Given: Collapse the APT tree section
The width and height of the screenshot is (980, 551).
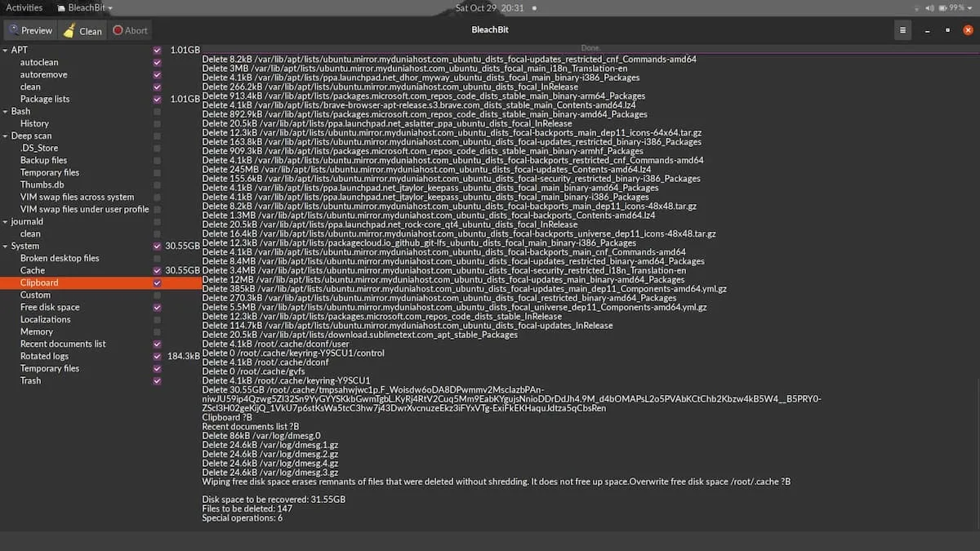Looking at the screenshot, I should tap(6, 50).
